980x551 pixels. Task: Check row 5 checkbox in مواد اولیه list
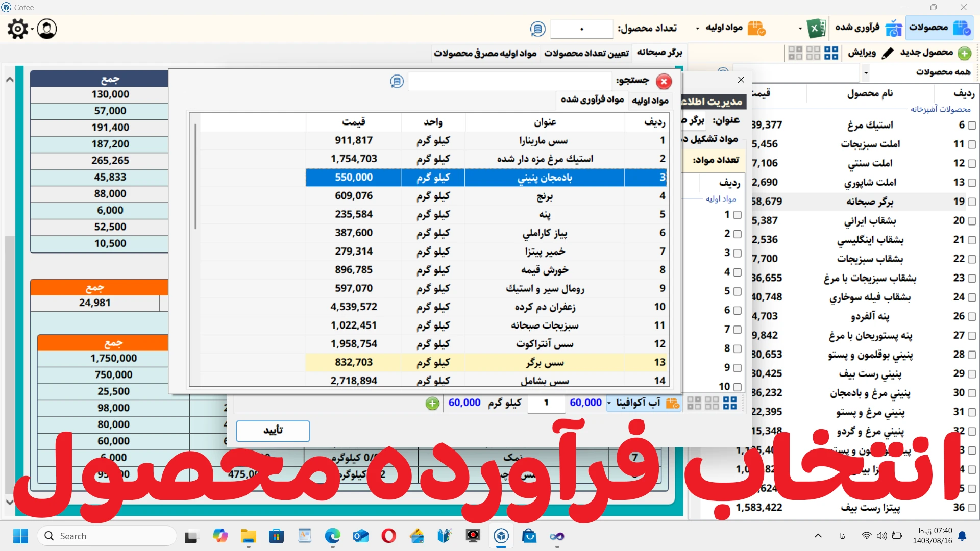[x=737, y=291]
